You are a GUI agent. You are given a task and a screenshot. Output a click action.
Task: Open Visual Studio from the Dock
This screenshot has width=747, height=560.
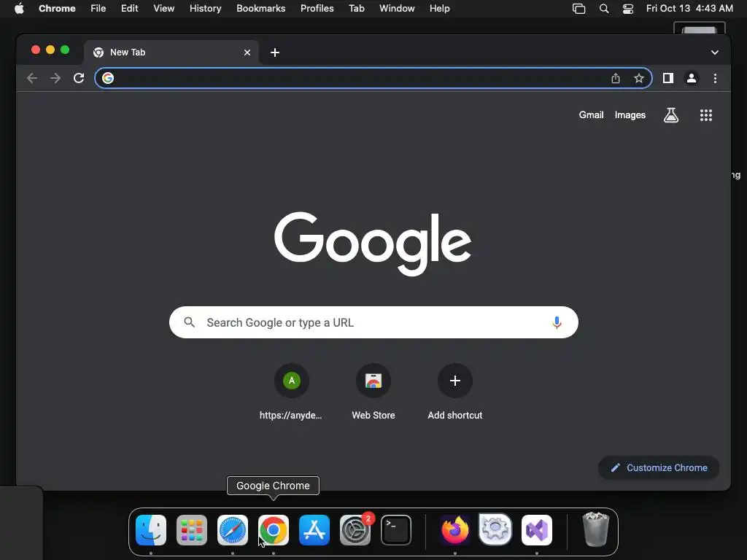coord(537,530)
